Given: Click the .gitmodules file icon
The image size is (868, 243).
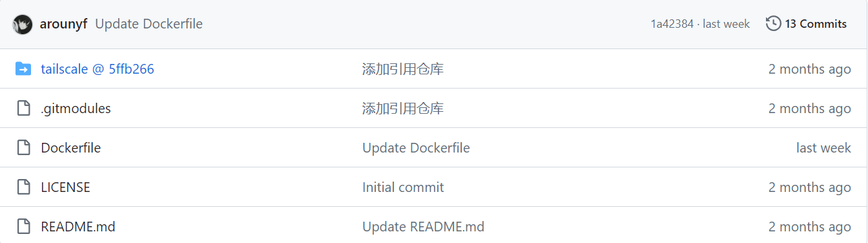Looking at the screenshot, I should (x=23, y=109).
